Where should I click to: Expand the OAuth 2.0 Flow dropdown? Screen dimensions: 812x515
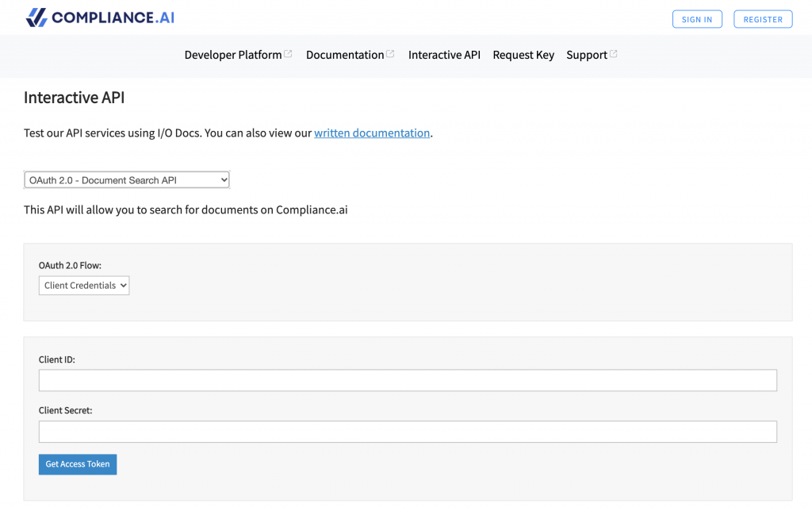click(x=84, y=286)
